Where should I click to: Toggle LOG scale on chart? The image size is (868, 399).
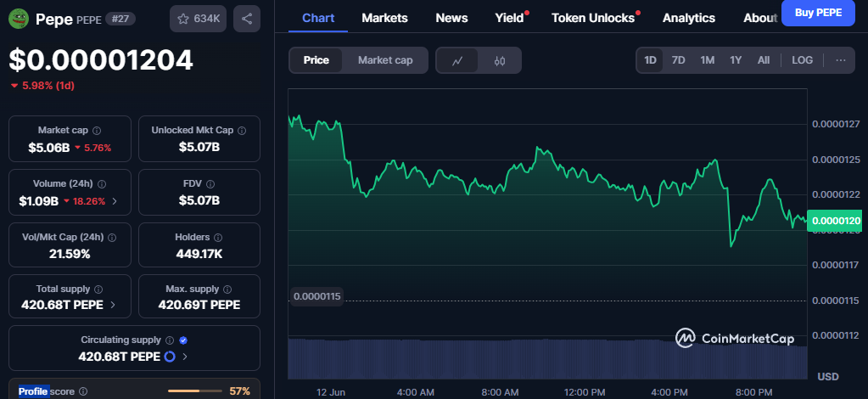802,59
